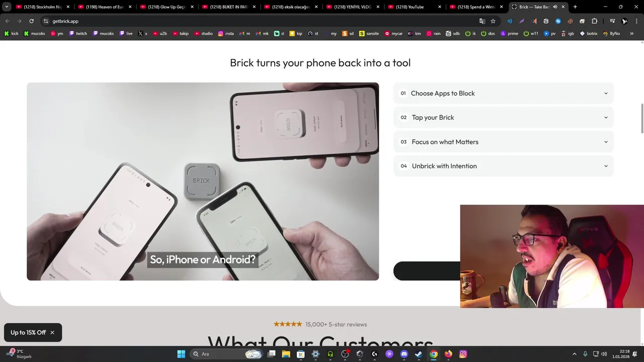The width and height of the screenshot is (644, 362).
Task: Open the insta bookmark
Action: pos(226,33)
